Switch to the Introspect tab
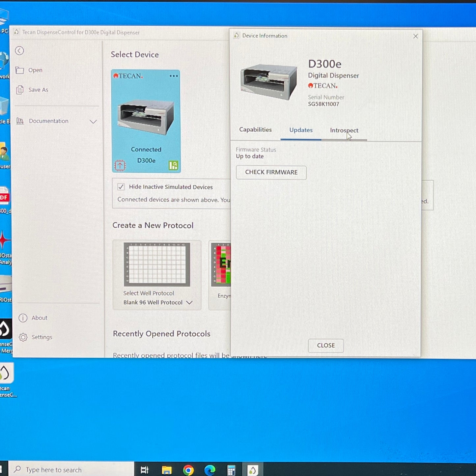This screenshot has width=476, height=476. pos(344,130)
